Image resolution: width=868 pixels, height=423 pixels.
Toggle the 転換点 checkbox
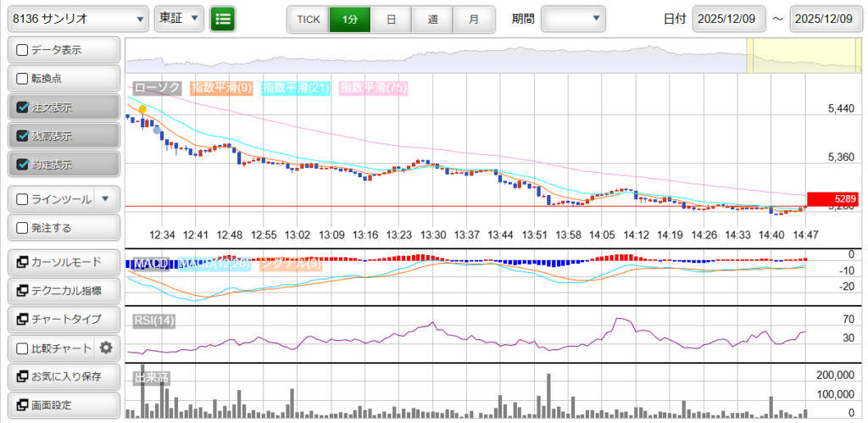[23, 79]
